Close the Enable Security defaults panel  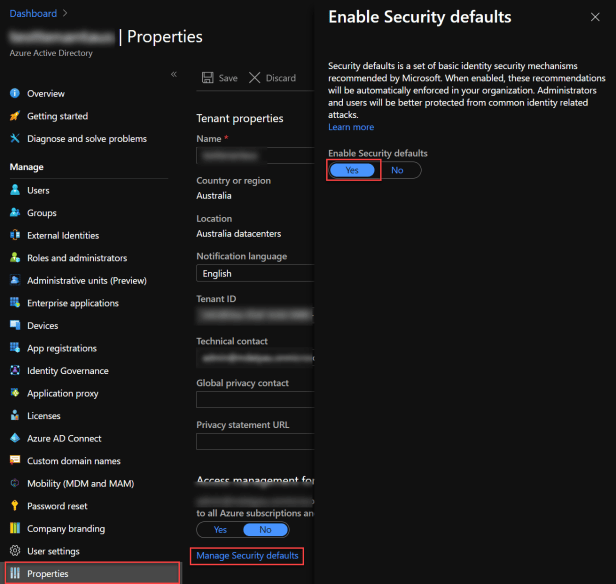point(595,17)
